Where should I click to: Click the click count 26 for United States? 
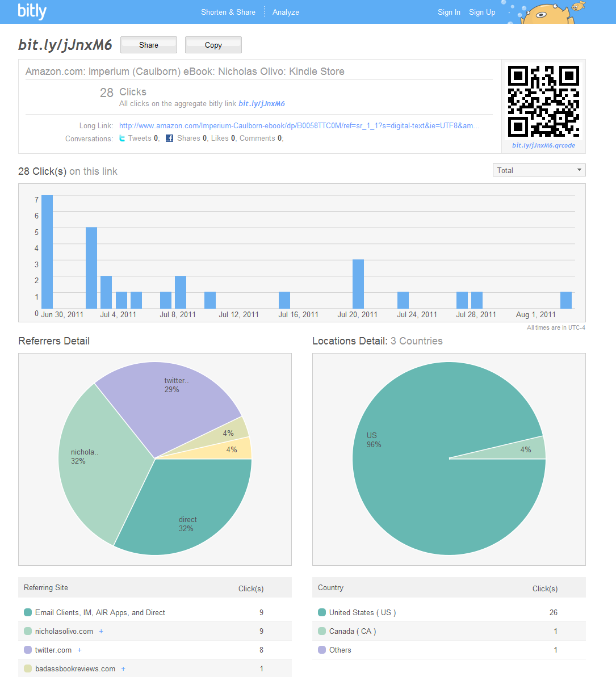(x=554, y=612)
